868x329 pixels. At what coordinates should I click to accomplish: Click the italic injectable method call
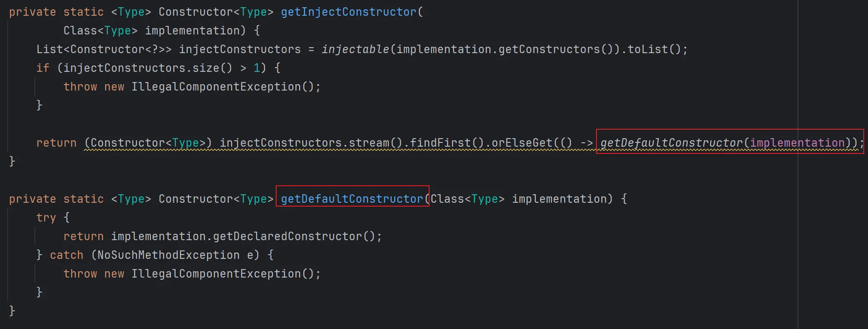355,49
